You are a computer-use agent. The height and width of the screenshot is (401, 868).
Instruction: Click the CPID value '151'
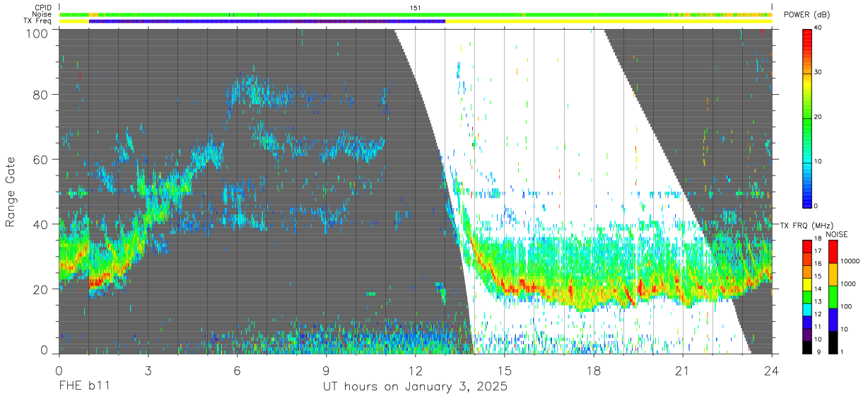[x=416, y=8]
